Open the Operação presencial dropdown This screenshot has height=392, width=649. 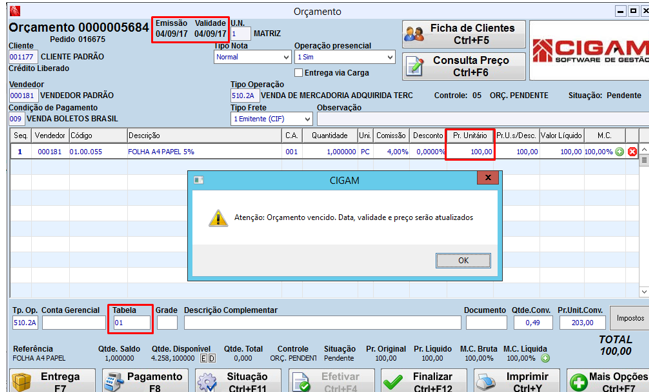pos(345,57)
